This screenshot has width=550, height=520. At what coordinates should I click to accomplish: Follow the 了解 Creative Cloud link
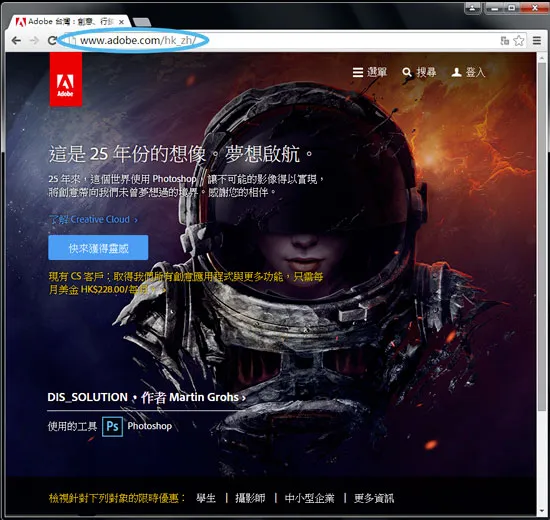93,220
